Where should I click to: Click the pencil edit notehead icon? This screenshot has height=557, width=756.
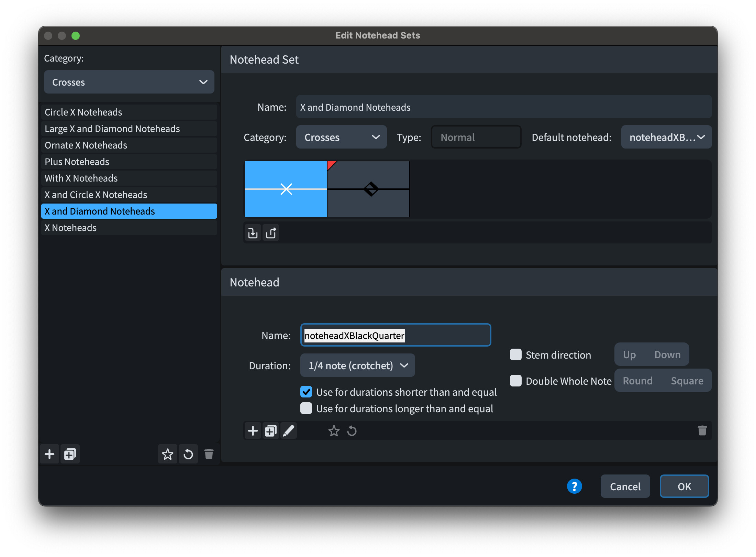pos(289,431)
